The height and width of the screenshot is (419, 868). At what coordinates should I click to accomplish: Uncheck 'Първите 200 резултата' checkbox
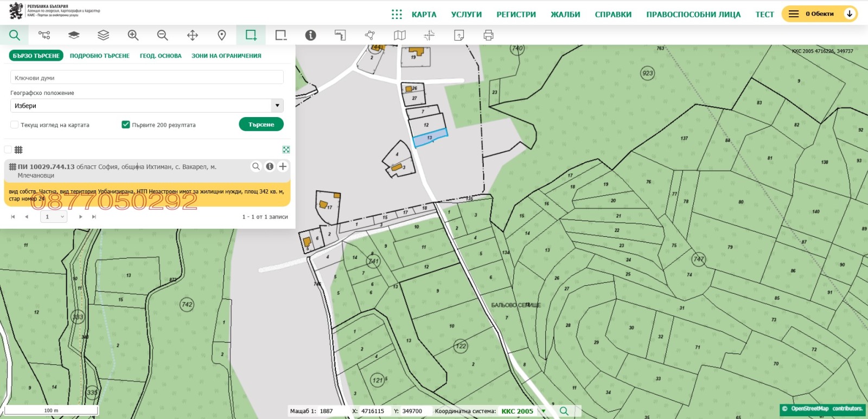click(x=126, y=125)
